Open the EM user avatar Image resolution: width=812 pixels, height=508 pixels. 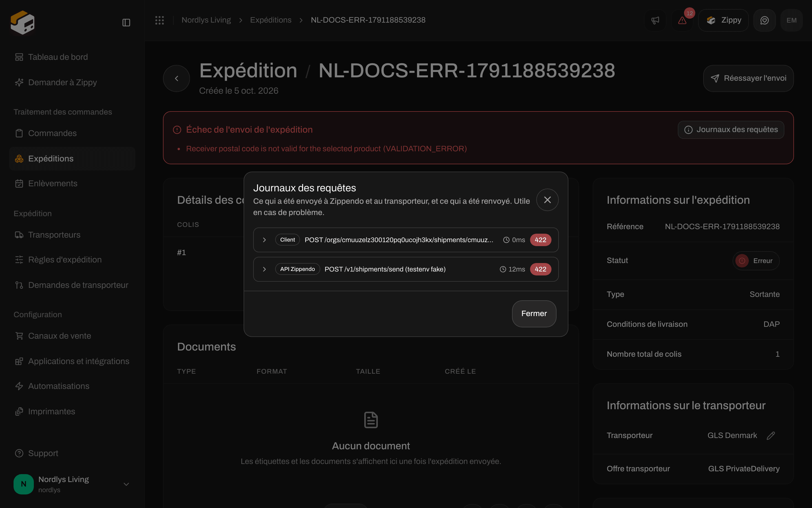point(791,21)
